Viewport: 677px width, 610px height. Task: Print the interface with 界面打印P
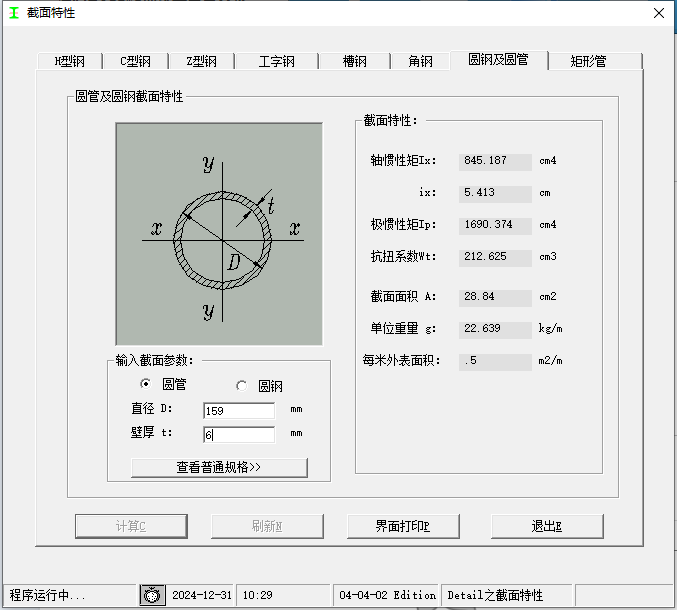pyautogui.click(x=403, y=526)
